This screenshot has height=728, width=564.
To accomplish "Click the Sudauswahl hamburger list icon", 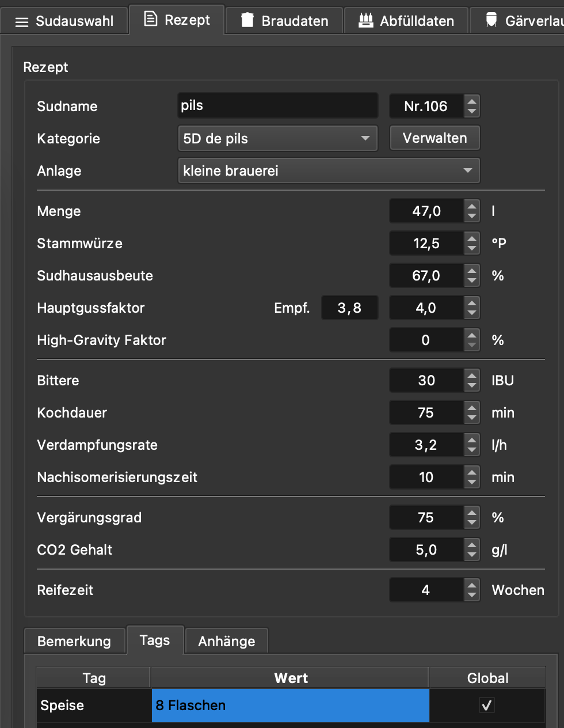I will coord(22,22).
